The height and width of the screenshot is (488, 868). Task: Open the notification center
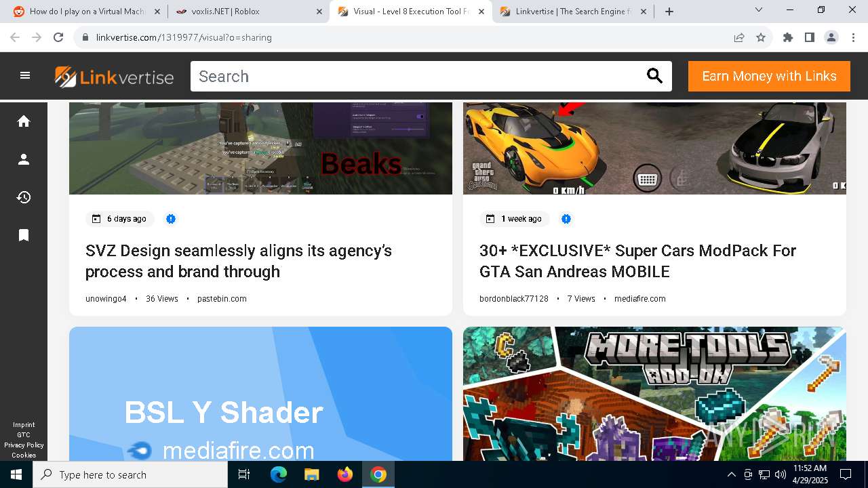click(846, 474)
